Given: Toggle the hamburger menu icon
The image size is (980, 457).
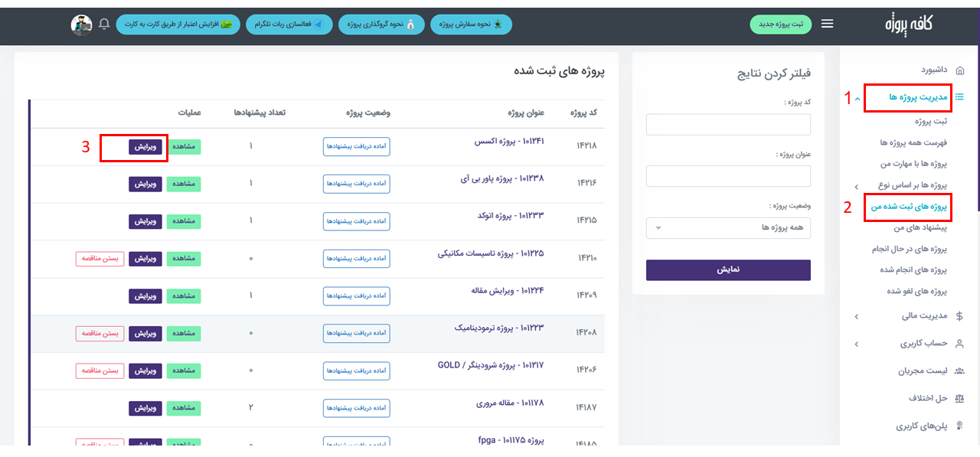Looking at the screenshot, I should point(827,24).
